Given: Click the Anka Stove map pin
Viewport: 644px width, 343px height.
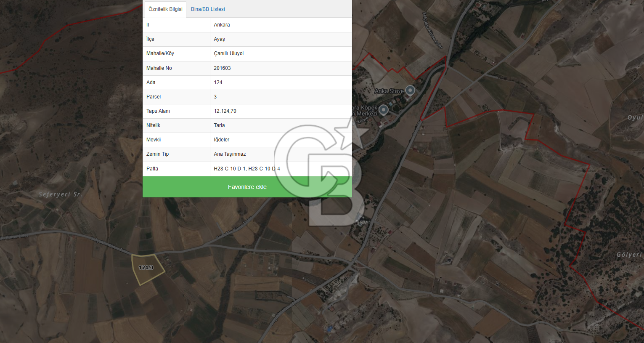Looking at the screenshot, I should coord(410,90).
